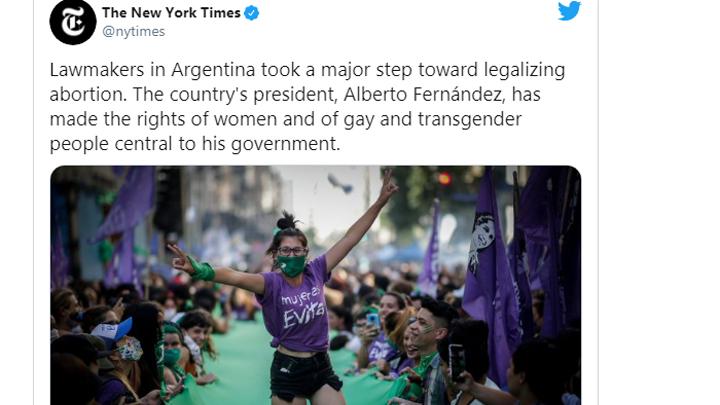Open the protest photo attached to tweet
This screenshot has width=720, height=405.
pyautogui.click(x=315, y=285)
